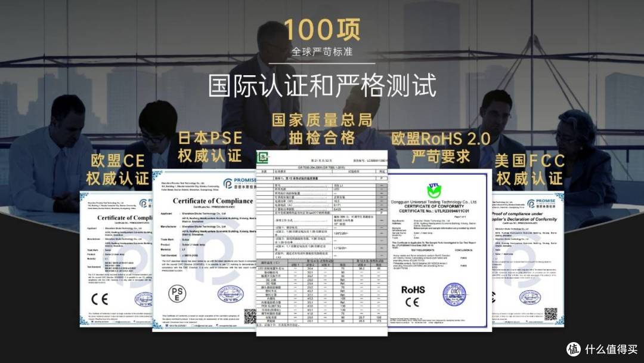This screenshot has width=644, height=363.
Task: Open the center quality inspection test report
Action: [x=321, y=242]
